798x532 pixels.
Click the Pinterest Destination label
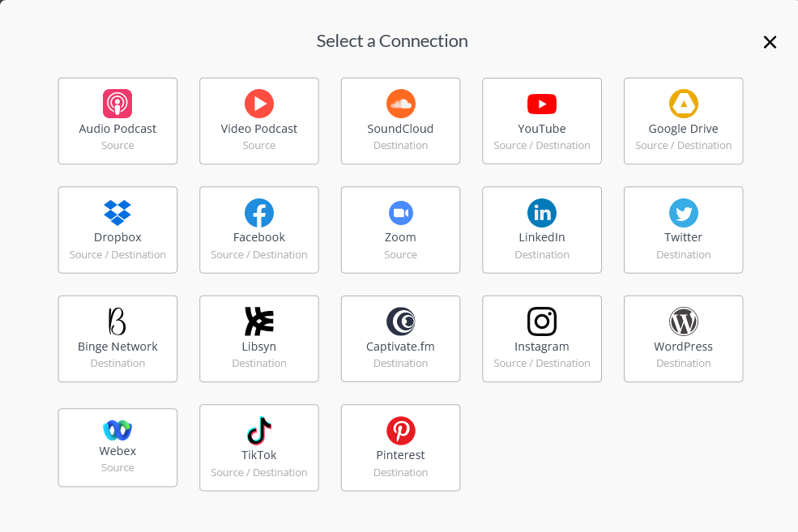pyautogui.click(x=400, y=473)
